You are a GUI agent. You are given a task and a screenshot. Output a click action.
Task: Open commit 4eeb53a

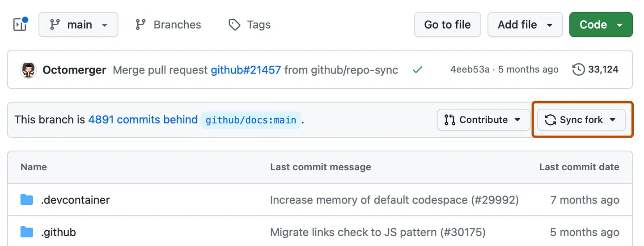[x=470, y=69]
